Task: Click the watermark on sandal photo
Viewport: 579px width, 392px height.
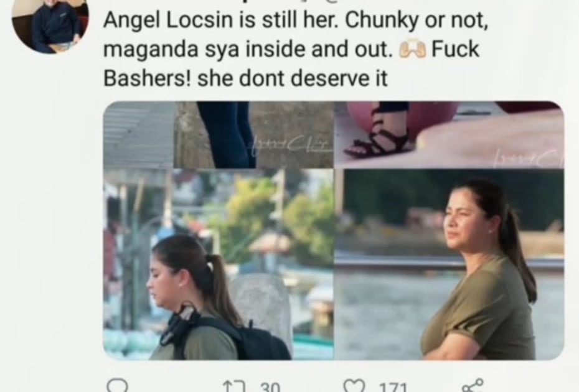Action: click(x=528, y=157)
